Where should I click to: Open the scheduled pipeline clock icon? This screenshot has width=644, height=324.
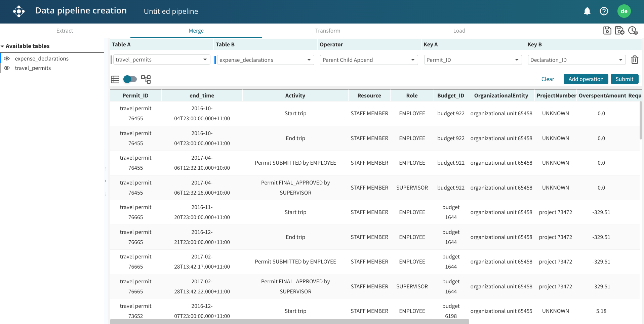pos(633,31)
